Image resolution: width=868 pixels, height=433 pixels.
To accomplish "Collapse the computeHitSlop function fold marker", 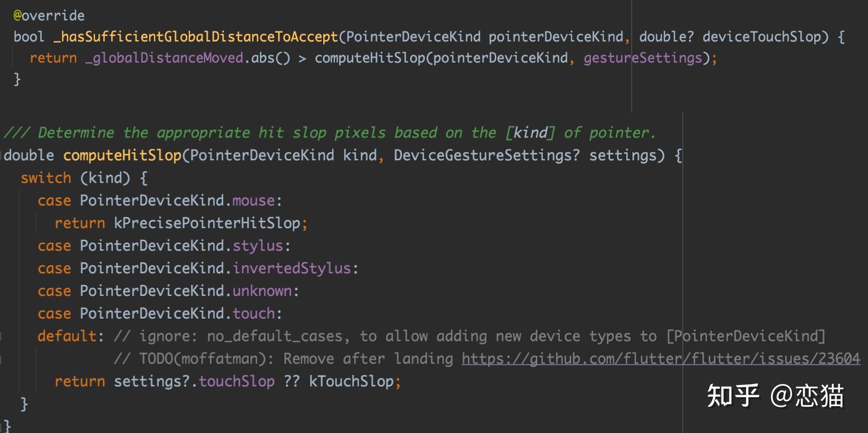I will click(2, 155).
